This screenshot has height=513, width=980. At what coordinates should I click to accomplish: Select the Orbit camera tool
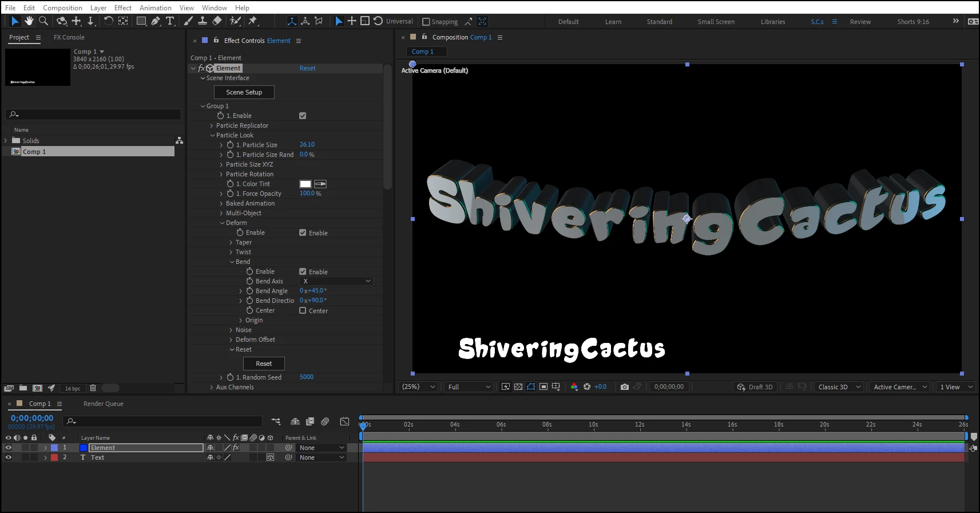click(61, 21)
